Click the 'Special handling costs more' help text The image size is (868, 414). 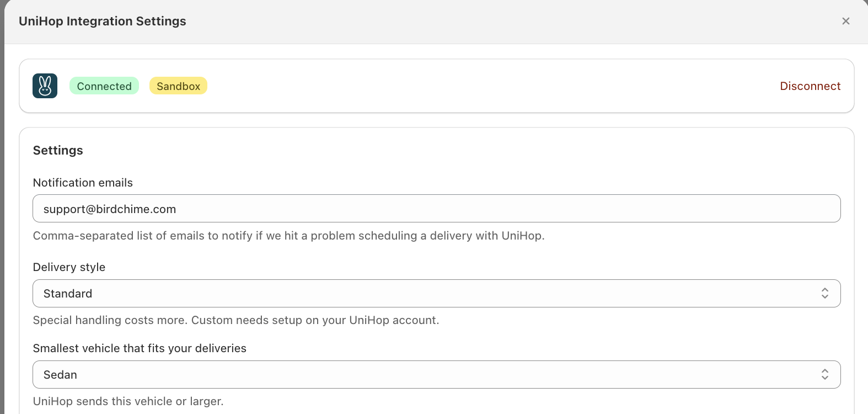pyautogui.click(x=236, y=320)
